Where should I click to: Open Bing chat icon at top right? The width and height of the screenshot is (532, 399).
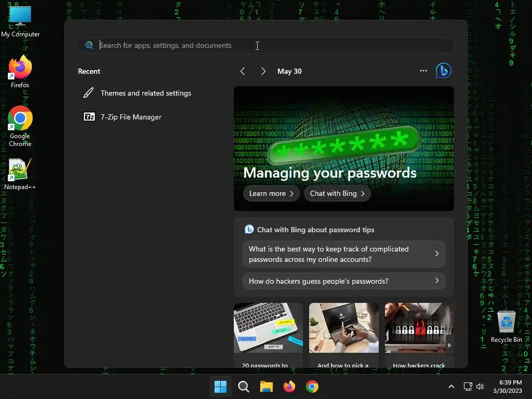click(443, 71)
